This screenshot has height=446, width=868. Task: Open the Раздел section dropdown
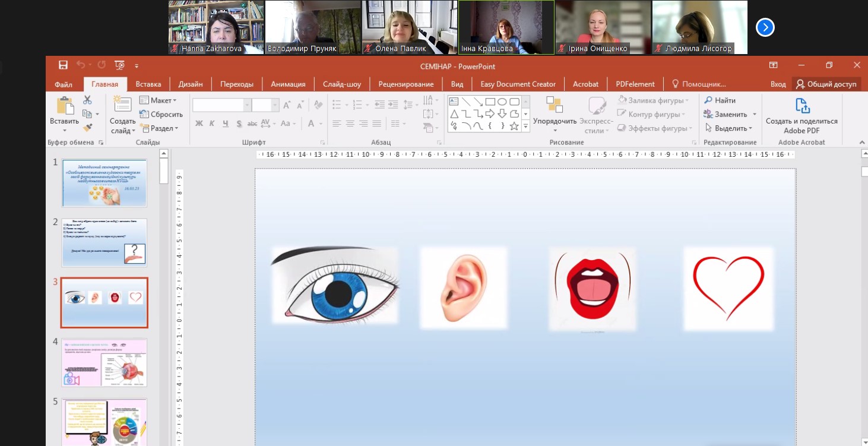159,128
